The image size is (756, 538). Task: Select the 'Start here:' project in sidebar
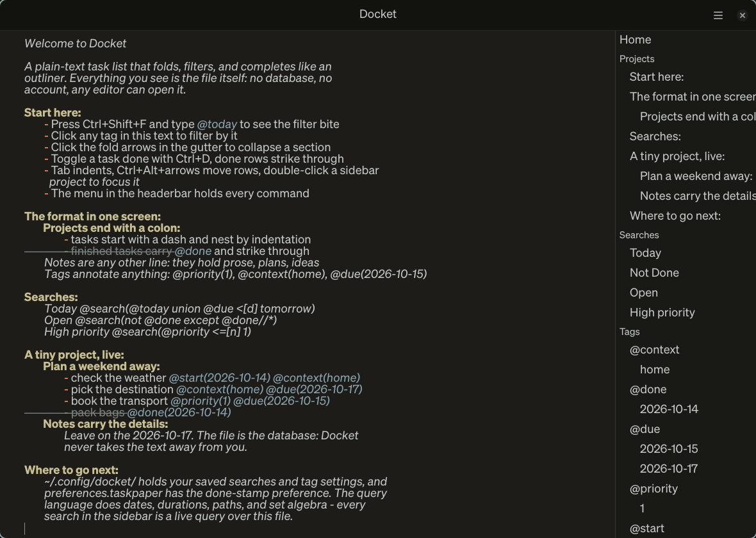click(x=657, y=77)
